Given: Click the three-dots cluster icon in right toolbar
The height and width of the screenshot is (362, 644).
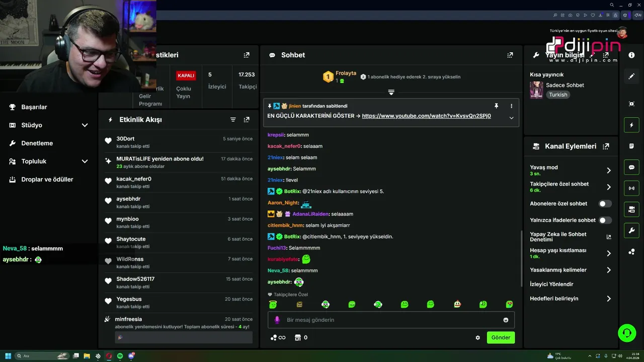Looking at the screenshot, I should (x=631, y=252).
